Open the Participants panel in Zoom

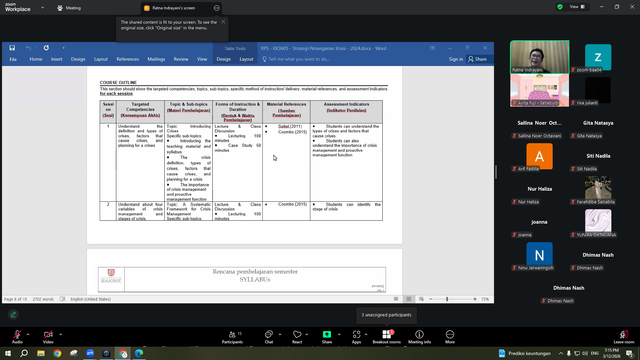tap(232, 337)
